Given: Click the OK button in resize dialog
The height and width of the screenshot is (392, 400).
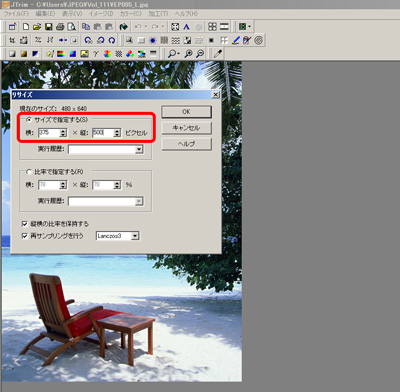Looking at the screenshot, I should pos(186,112).
